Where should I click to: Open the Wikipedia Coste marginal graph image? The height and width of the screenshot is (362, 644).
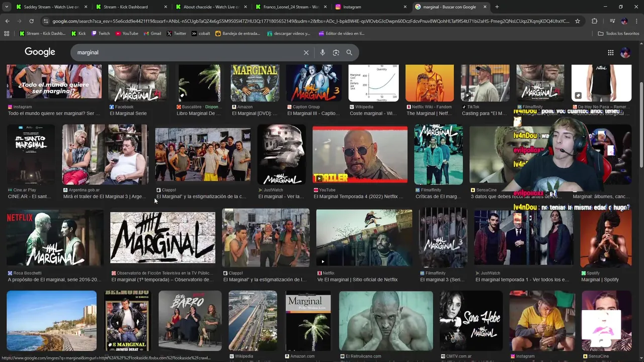point(373,83)
